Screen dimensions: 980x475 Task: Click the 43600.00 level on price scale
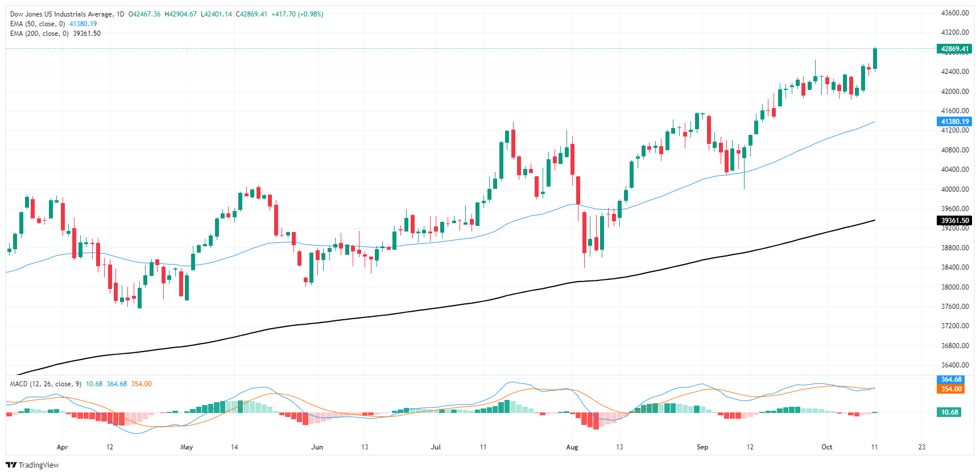955,13
